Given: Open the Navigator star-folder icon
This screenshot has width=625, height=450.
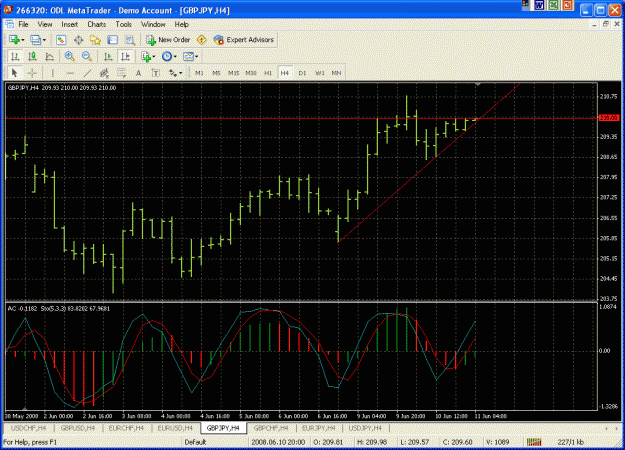Looking at the screenshot, I should point(95,40).
